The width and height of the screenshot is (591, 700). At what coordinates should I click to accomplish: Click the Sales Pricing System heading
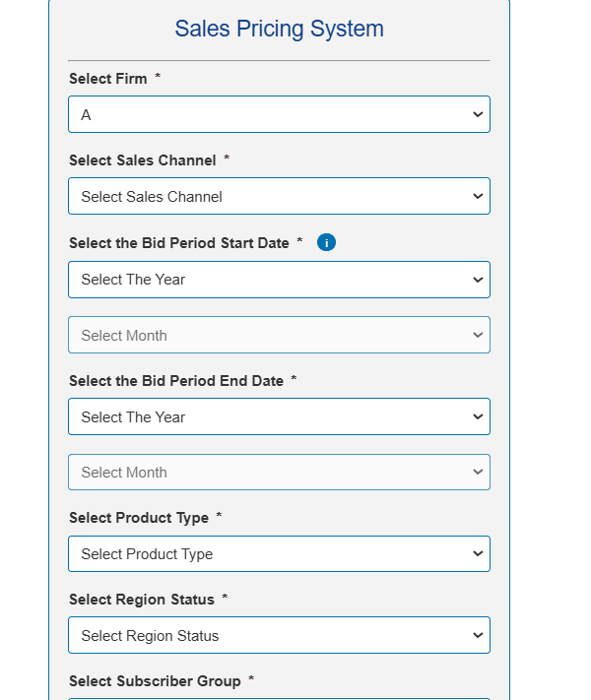[x=279, y=29]
